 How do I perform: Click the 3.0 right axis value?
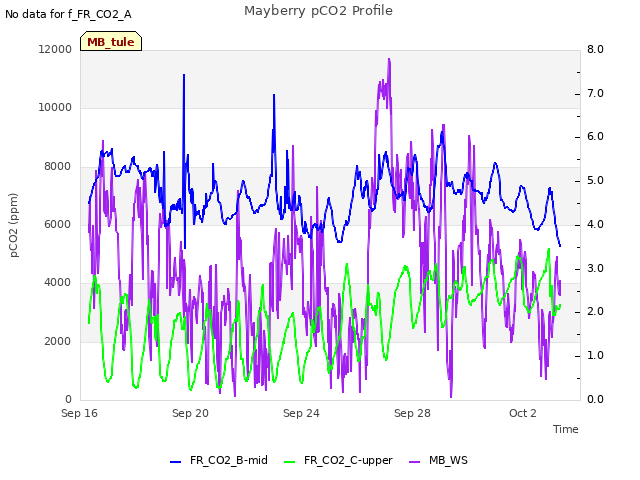[595, 268]
